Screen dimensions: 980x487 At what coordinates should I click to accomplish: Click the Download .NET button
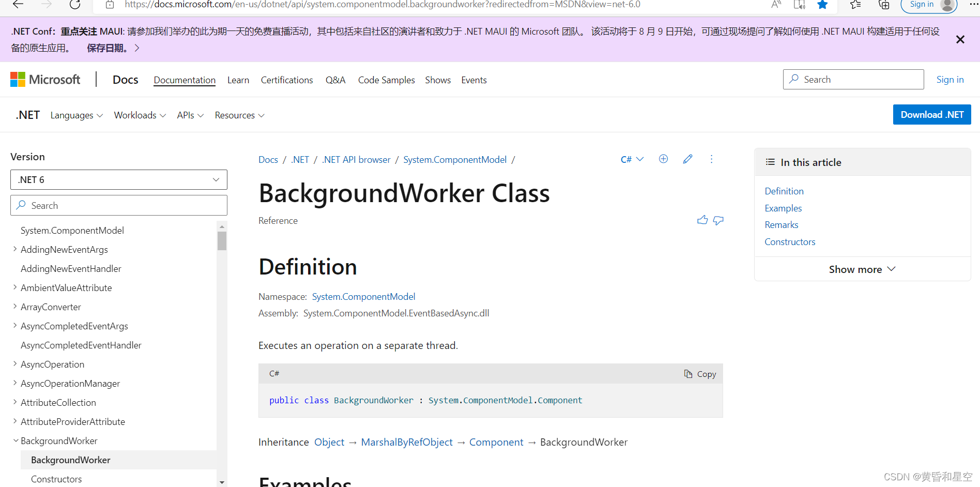click(932, 115)
